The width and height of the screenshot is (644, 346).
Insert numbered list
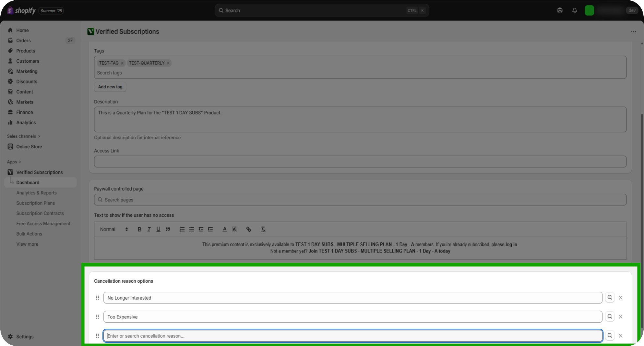point(182,229)
